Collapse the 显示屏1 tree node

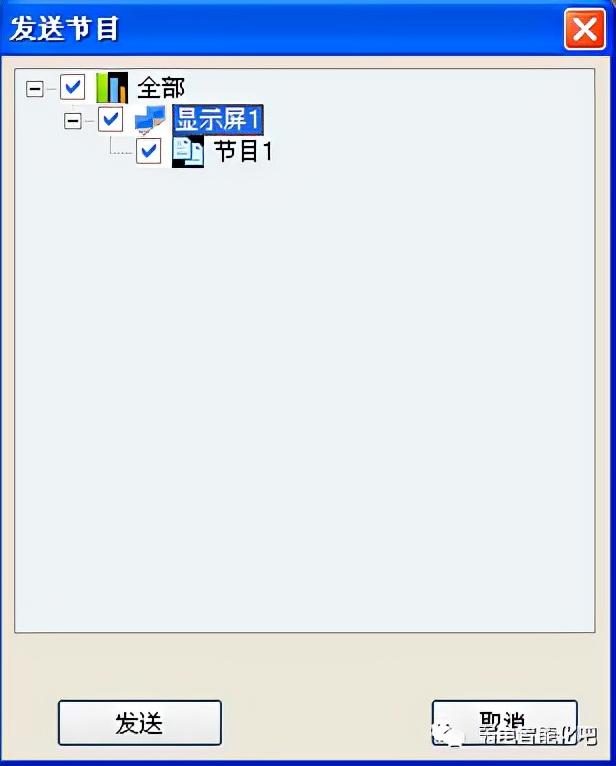tap(73, 120)
